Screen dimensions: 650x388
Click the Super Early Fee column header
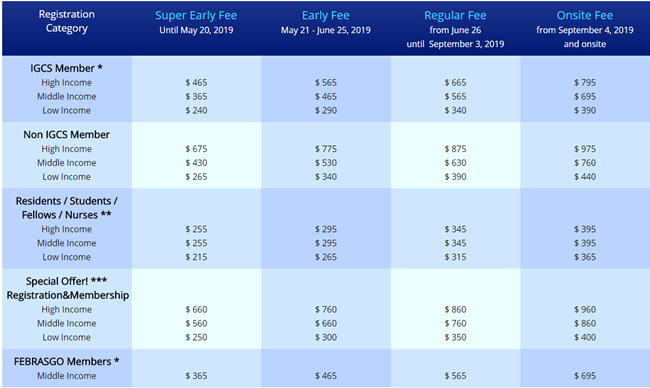196,16
